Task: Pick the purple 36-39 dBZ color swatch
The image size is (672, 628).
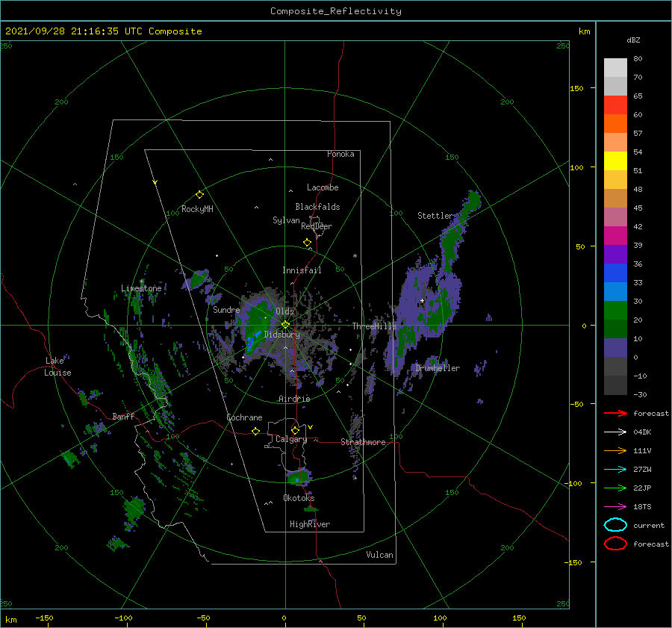Action: [615, 255]
